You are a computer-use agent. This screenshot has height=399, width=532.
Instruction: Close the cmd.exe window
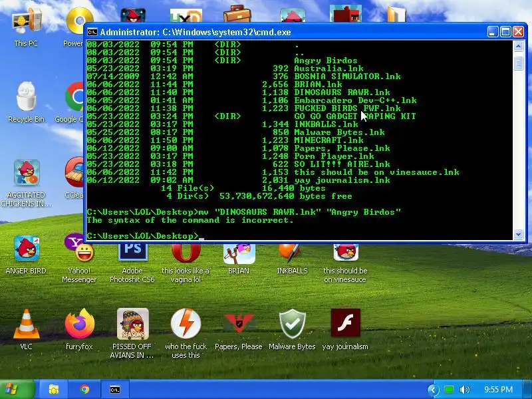click(x=519, y=32)
